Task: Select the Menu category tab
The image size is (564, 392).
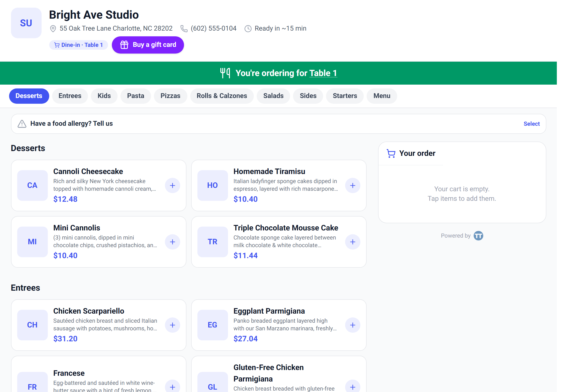Action: (x=382, y=96)
